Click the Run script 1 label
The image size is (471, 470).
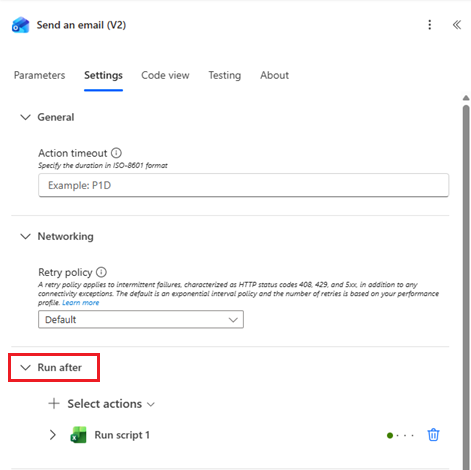[x=122, y=435]
